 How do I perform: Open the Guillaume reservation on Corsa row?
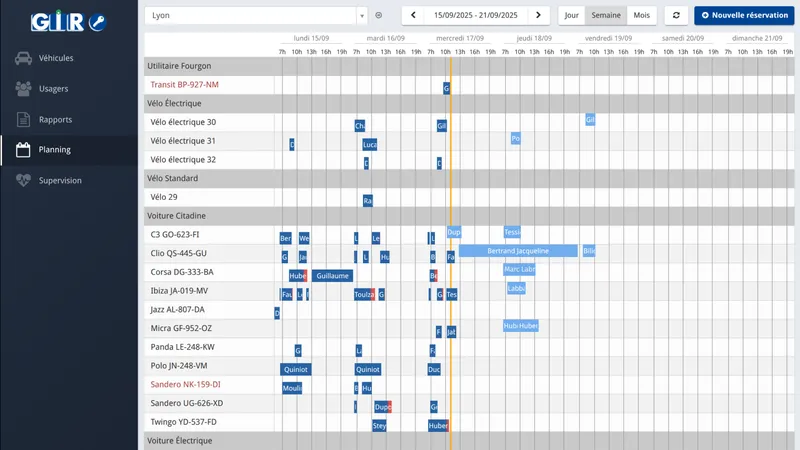click(x=331, y=275)
